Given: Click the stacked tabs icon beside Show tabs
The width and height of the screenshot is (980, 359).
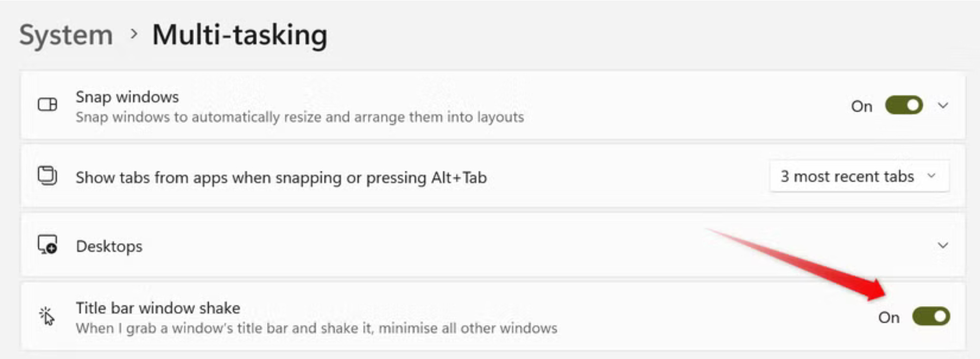Looking at the screenshot, I should [x=47, y=176].
